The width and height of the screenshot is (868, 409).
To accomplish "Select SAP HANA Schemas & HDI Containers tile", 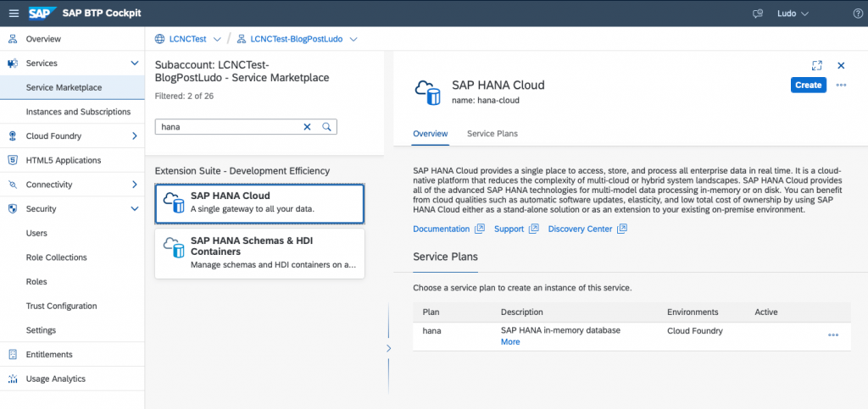I will coord(259,253).
